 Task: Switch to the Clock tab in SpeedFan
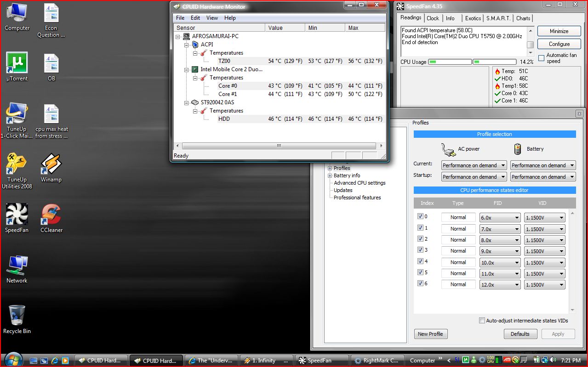(x=433, y=18)
